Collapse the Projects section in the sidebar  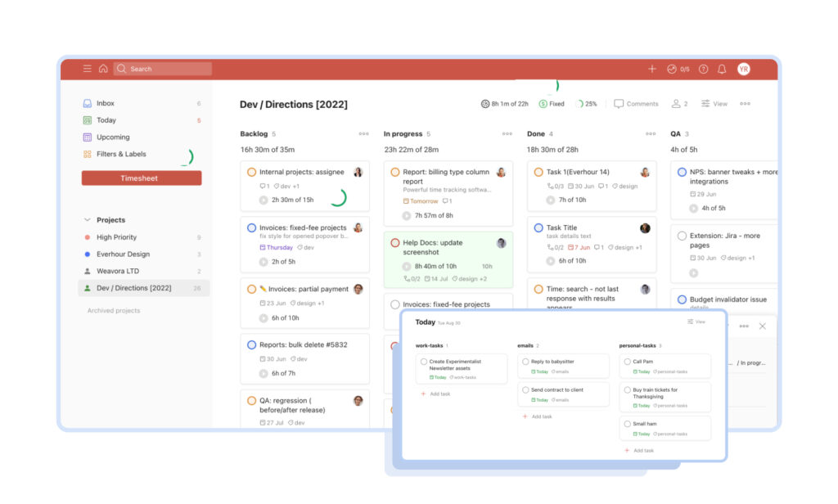(x=87, y=219)
